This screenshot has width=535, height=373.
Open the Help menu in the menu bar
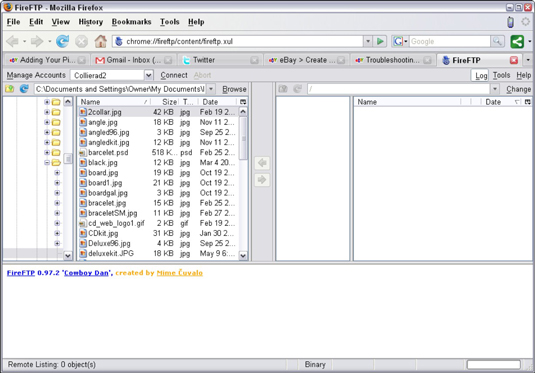(196, 22)
